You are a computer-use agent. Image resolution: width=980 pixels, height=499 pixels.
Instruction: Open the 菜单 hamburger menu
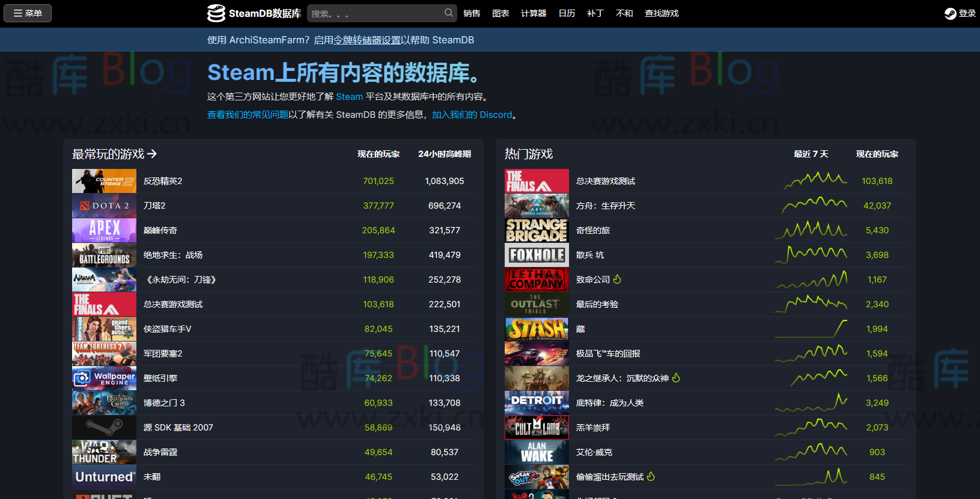point(28,13)
